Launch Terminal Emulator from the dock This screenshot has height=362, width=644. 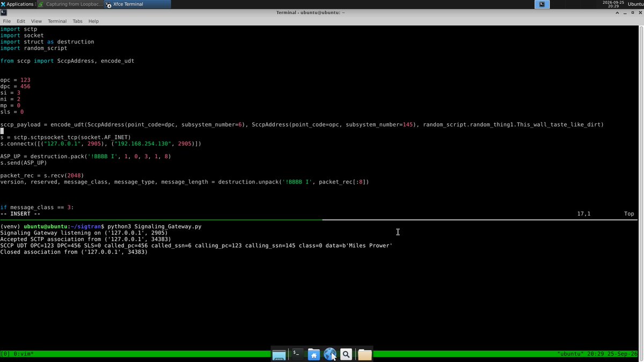(x=296, y=354)
